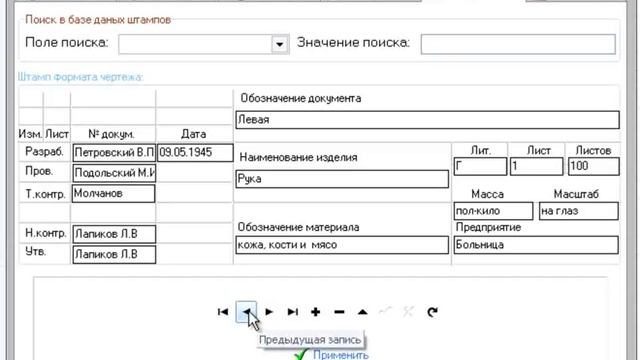The height and width of the screenshot is (360, 640).
Task: Edit the Обозначение документа field with Левая
Action: click(427, 120)
